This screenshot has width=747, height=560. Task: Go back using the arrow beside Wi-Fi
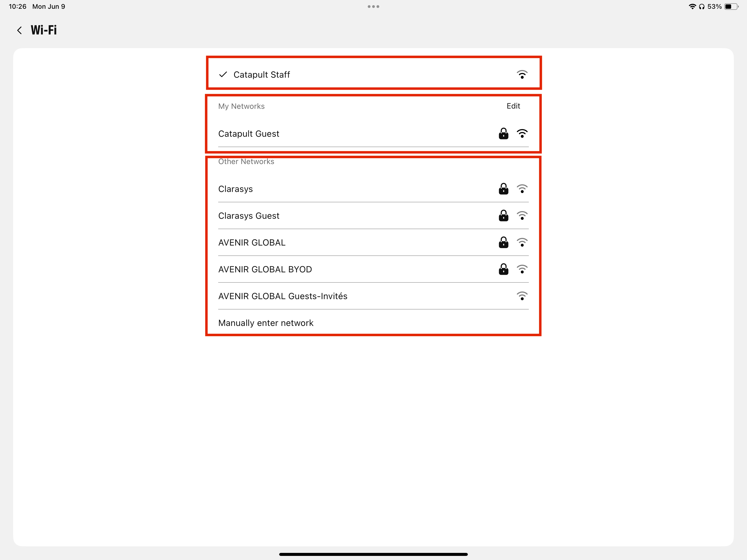point(20,30)
